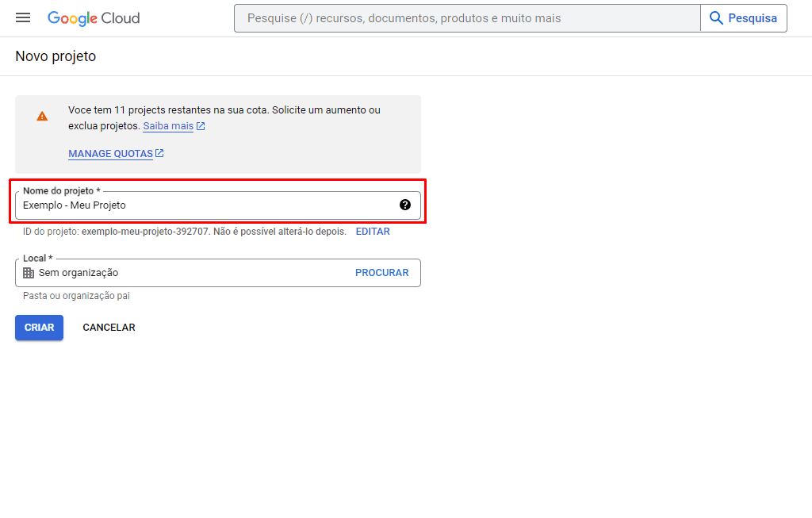Screen dimensions: 812x518
Task: Open the main navigation hamburger menu
Action: pos(23,17)
